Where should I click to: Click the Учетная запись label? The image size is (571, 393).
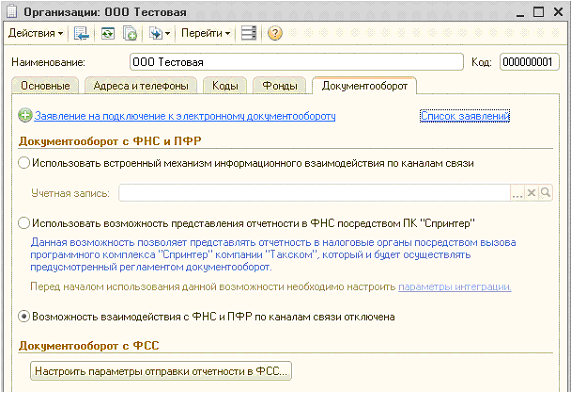pos(70,193)
